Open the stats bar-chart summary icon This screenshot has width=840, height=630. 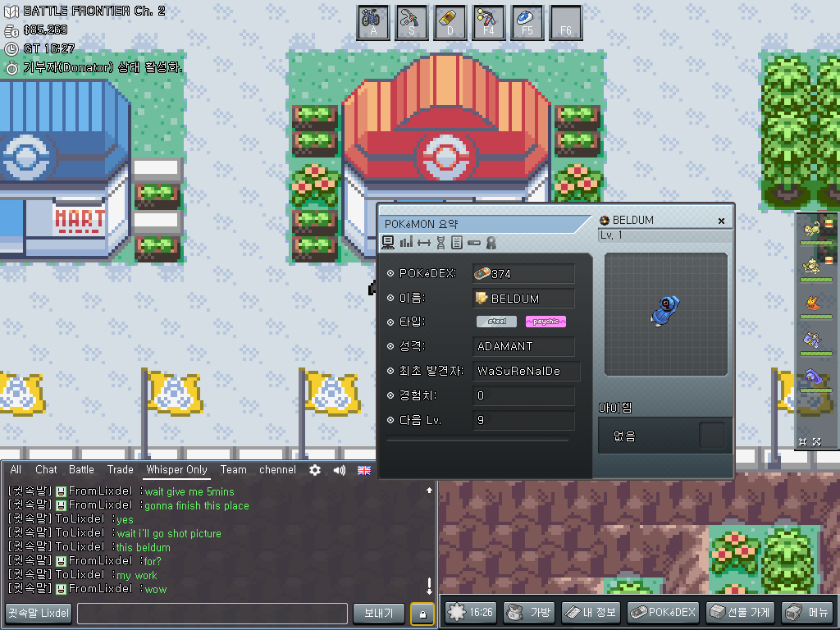pos(406,242)
